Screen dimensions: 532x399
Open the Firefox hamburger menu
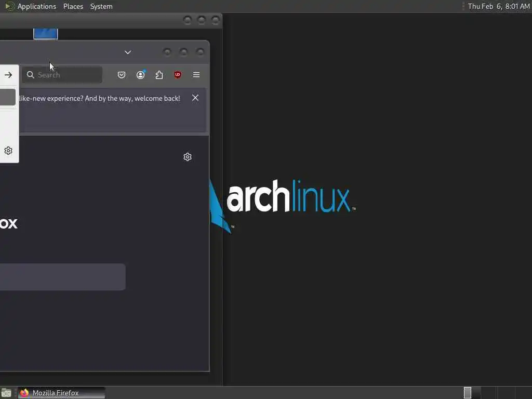pyautogui.click(x=196, y=75)
